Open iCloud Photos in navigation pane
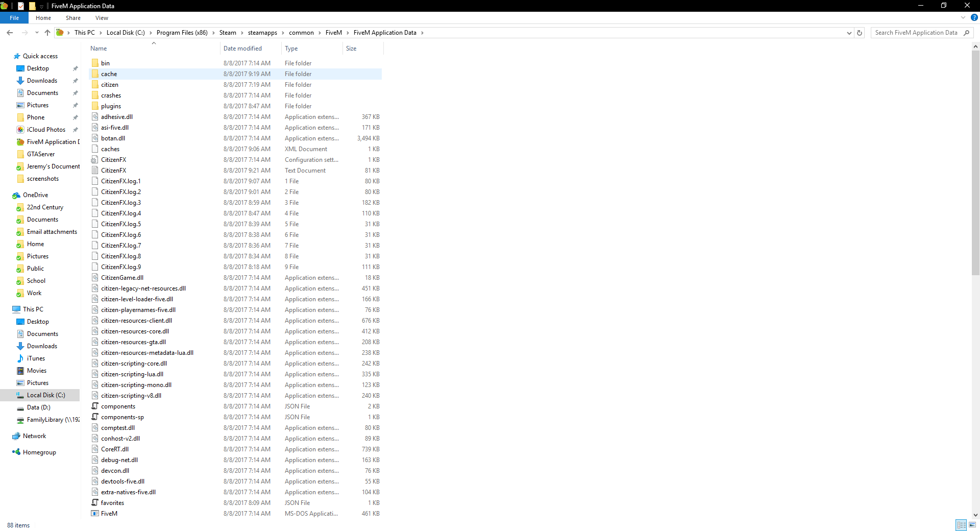The image size is (980, 531). click(46, 130)
